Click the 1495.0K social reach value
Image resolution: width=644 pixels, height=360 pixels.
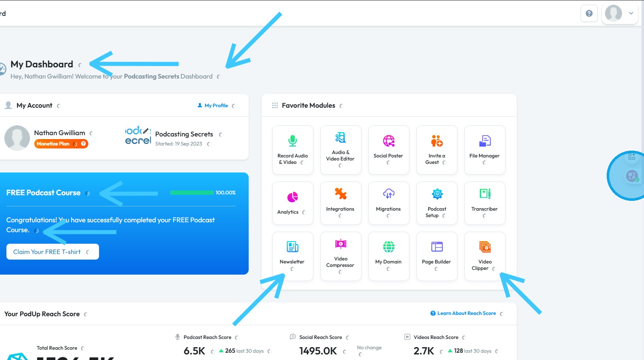tap(318, 351)
